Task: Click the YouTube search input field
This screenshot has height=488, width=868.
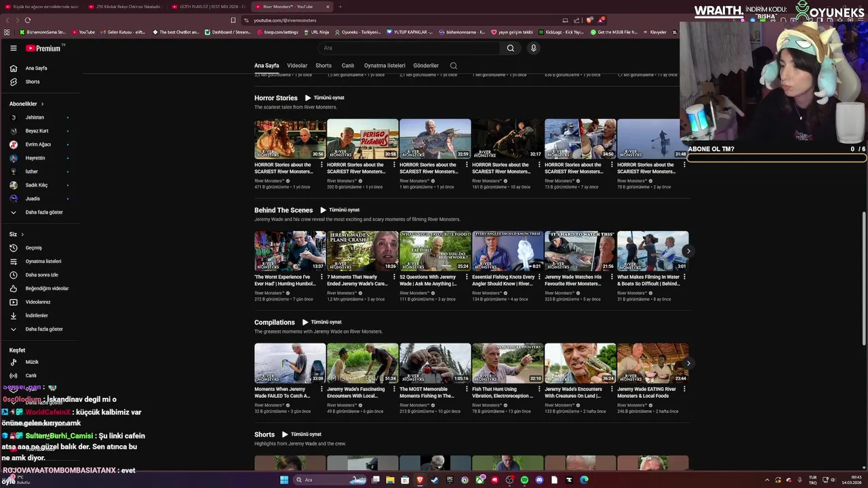Action: click(x=409, y=48)
